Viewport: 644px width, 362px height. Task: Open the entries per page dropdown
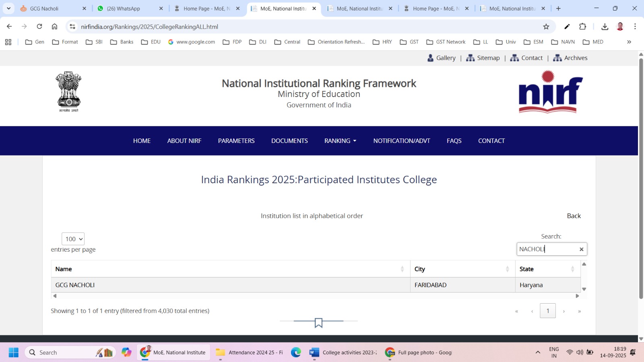coord(73,239)
